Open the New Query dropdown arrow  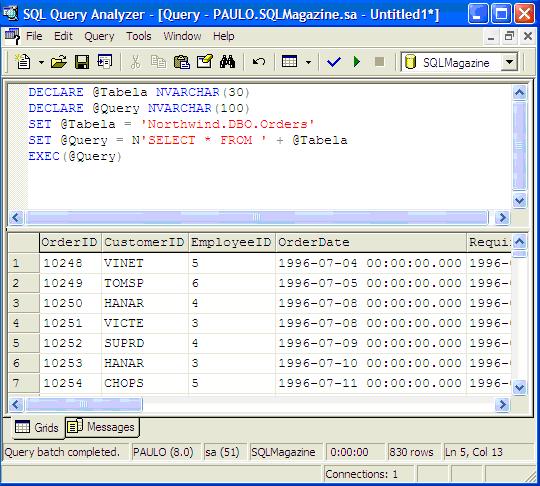click(41, 62)
